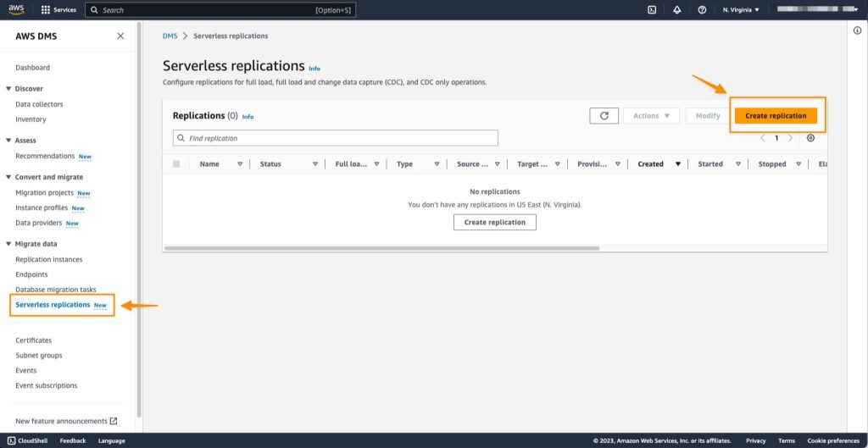The width and height of the screenshot is (868, 448).
Task: Open Feedback in the footer
Action: pos(73,441)
